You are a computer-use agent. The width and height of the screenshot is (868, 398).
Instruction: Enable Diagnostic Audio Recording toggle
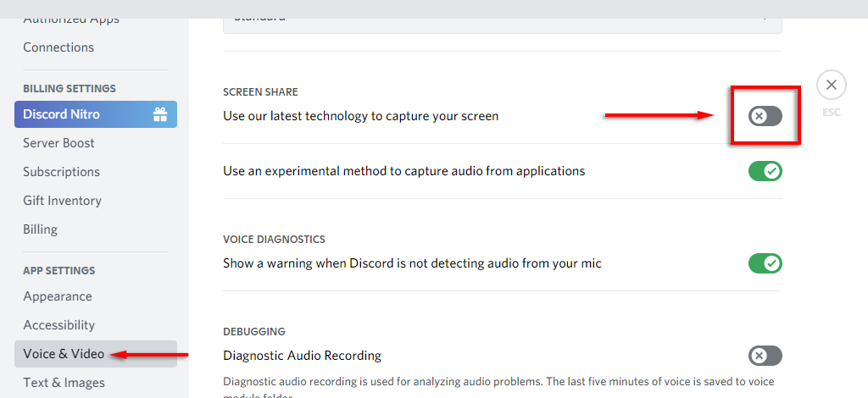(x=765, y=356)
